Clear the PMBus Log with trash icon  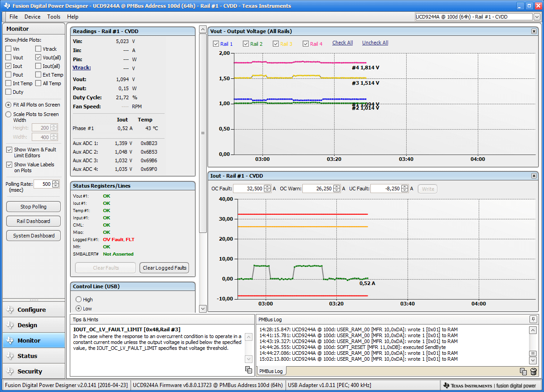tap(533, 371)
